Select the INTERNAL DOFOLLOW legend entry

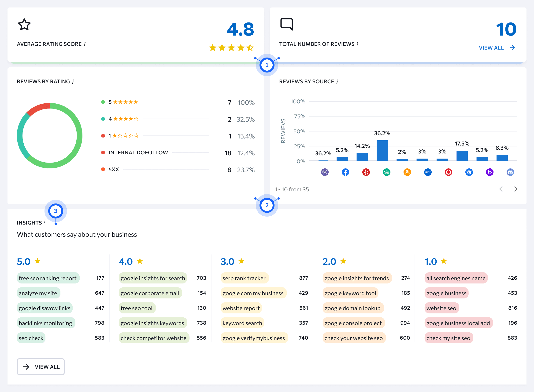pos(138,152)
